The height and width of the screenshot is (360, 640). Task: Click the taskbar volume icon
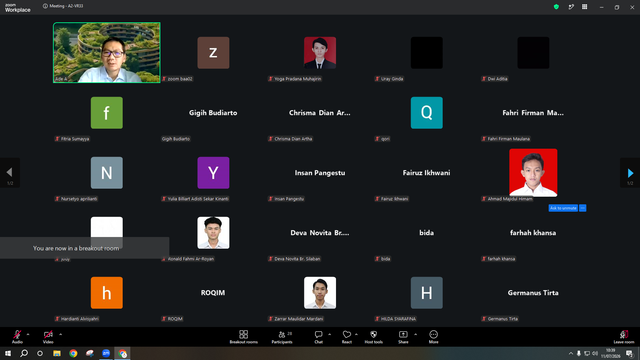click(595, 353)
